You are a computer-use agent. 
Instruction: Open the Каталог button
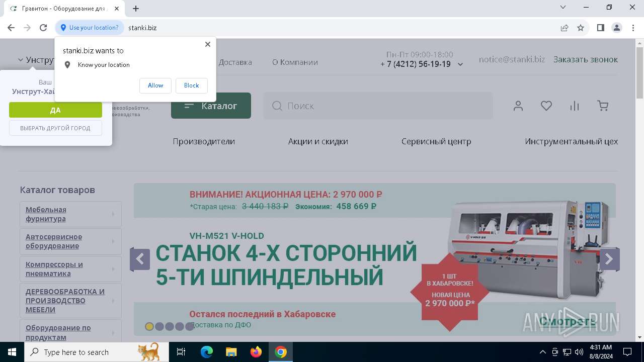pyautogui.click(x=211, y=106)
